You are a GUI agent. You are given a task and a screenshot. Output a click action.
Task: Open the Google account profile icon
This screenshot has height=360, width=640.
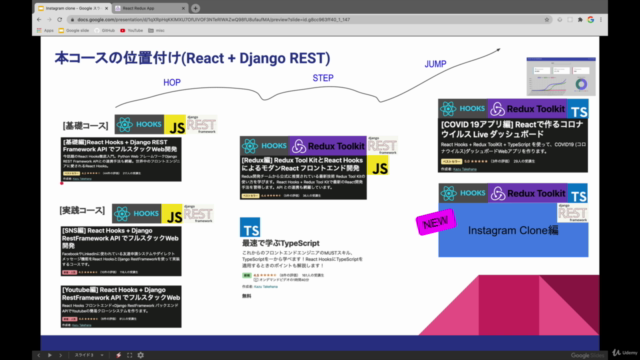591,20
